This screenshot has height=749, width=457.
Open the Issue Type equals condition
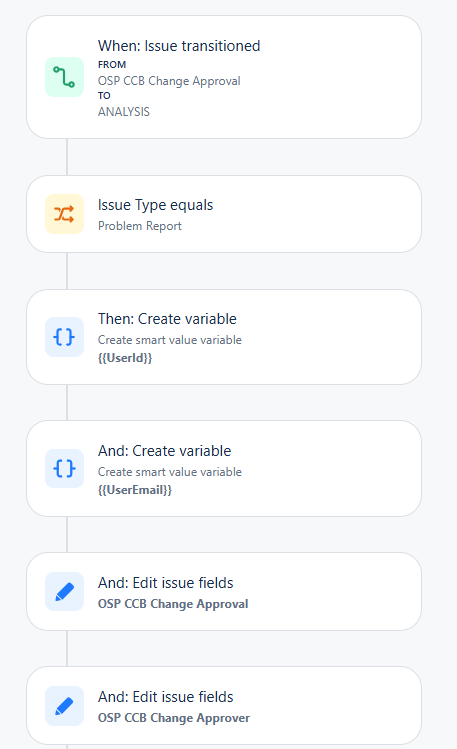click(155, 205)
